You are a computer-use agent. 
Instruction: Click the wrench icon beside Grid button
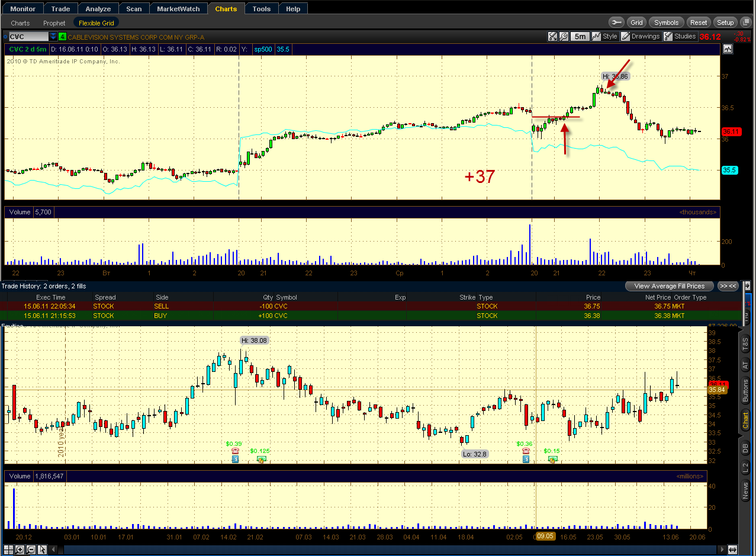616,23
